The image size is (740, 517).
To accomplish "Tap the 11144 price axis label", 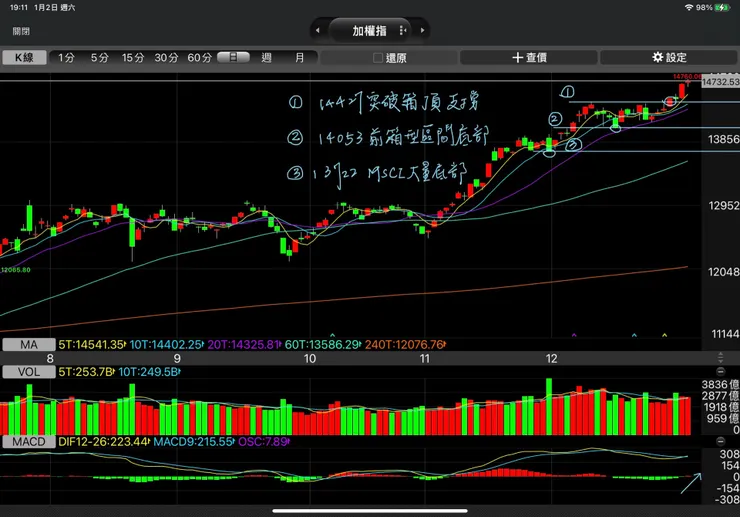I will [x=725, y=334].
